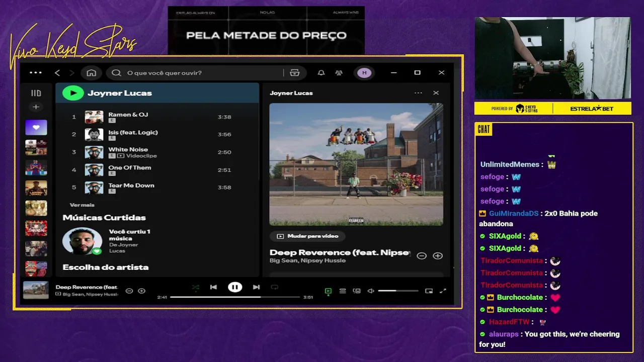Click now-playing bar album thumbnail
Screen dimensions: 644x362
tap(36, 290)
